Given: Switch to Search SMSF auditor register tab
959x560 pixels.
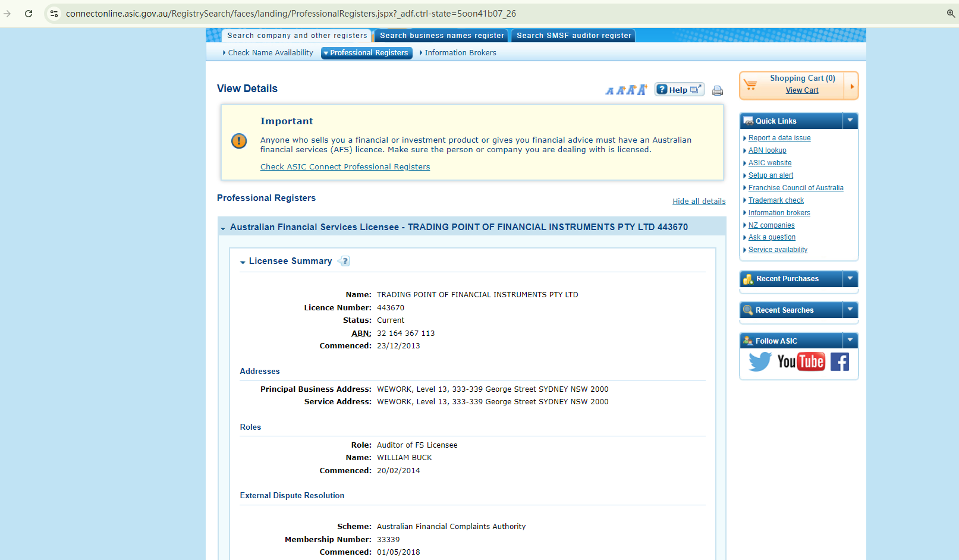Looking at the screenshot, I should click(574, 36).
